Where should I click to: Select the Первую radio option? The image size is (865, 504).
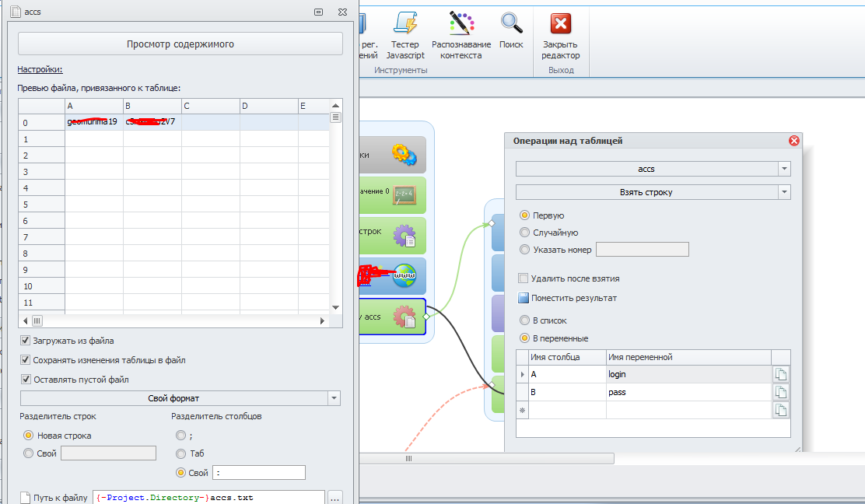pyautogui.click(x=524, y=215)
